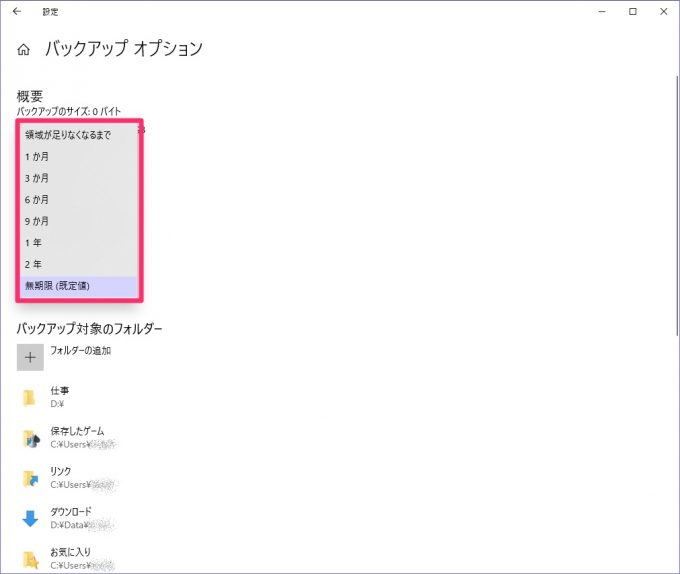
Task: Choose 9 か月 retention option
Action: click(78, 221)
